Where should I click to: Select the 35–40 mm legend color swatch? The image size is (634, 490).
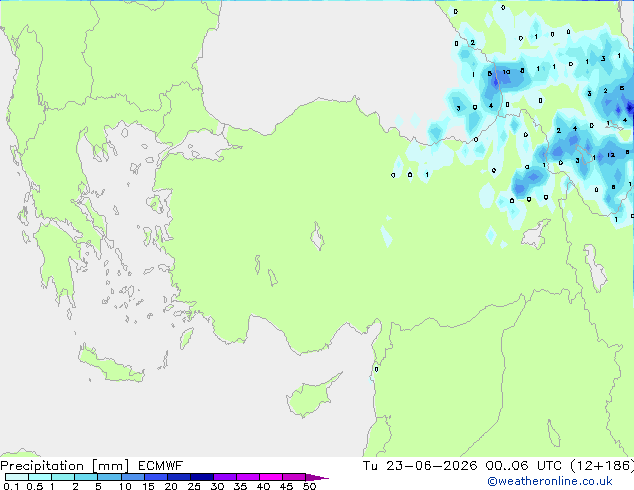pos(247,477)
